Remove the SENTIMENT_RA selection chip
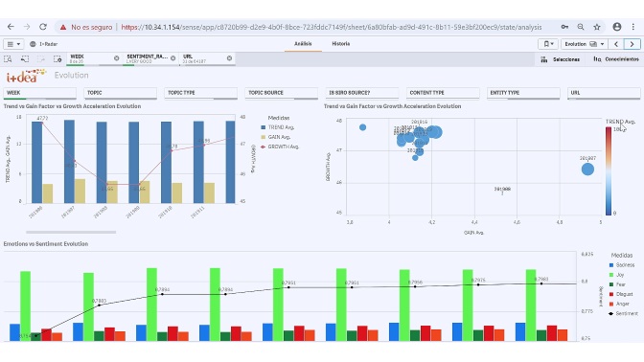This screenshot has height=362, width=644. coord(172,58)
